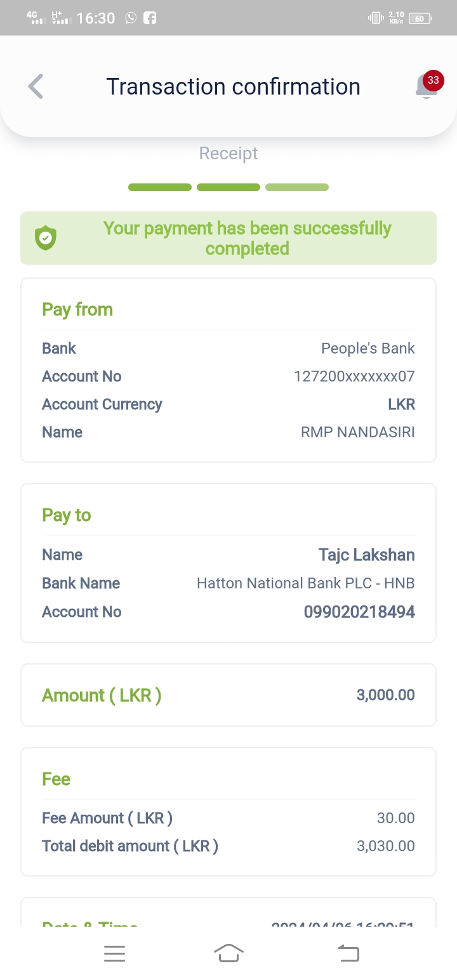Tap the green shield checkmark icon
Viewport: 457px width, 980px height.
pyautogui.click(x=45, y=238)
